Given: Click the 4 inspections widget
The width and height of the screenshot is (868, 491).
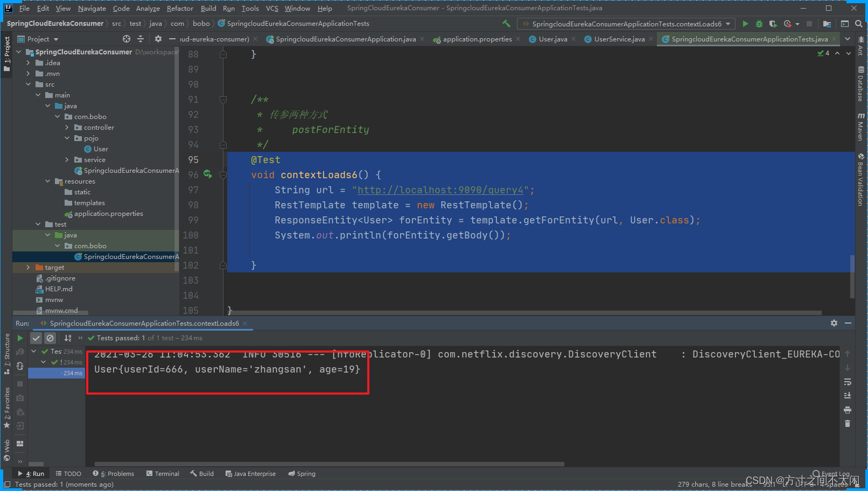Looking at the screenshot, I should pyautogui.click(x=823, y=53).
